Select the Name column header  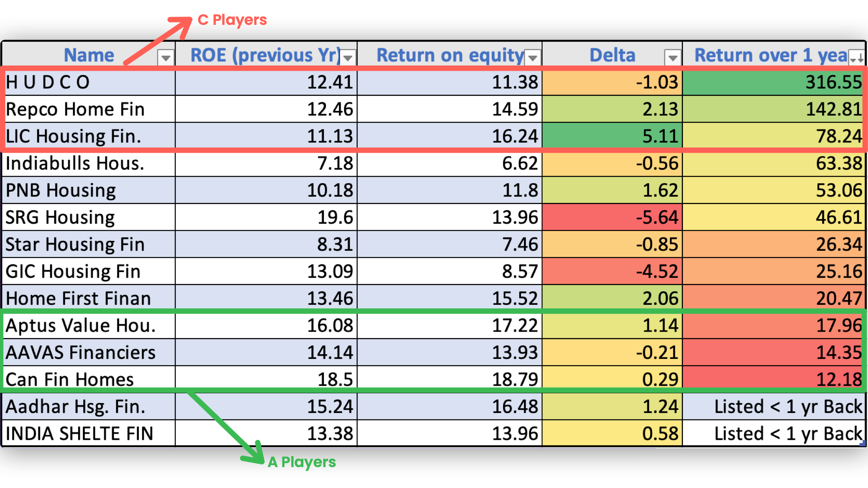(x=88, y=54)
